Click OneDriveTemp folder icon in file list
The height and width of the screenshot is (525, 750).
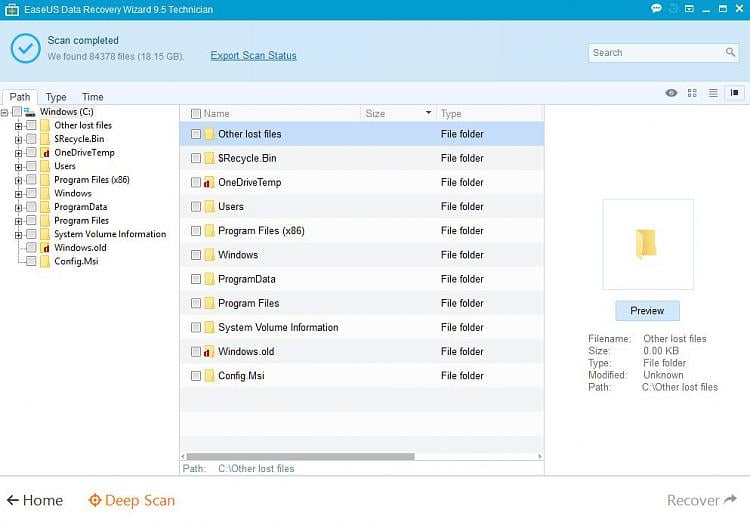click(x=209, y=182)
